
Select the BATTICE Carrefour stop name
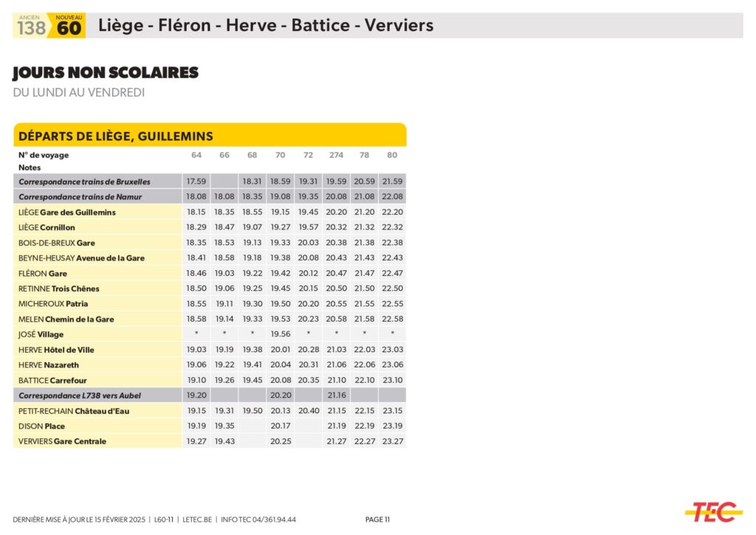point(52,381)
